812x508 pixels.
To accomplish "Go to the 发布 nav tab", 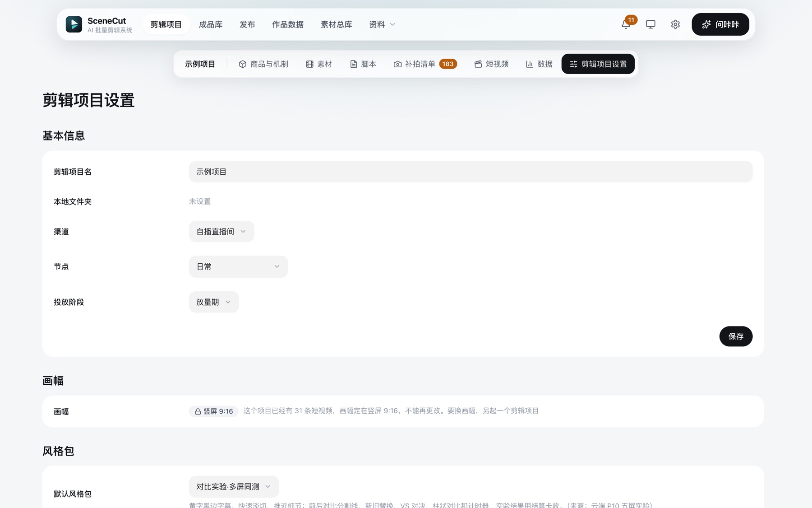I will click(x=247, y=24).
